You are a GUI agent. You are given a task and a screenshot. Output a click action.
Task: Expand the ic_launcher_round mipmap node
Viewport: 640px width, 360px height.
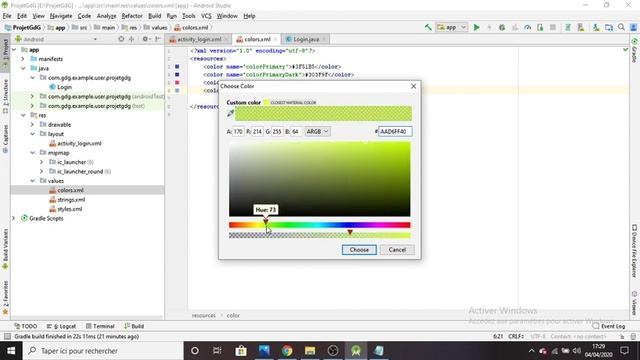[41, 171]
